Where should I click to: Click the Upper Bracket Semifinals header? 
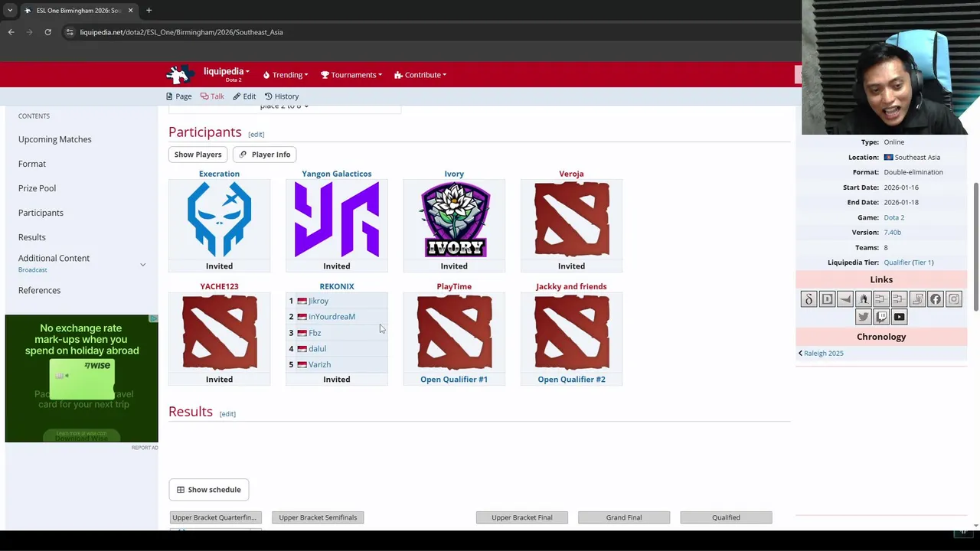[x=318, y=517]
